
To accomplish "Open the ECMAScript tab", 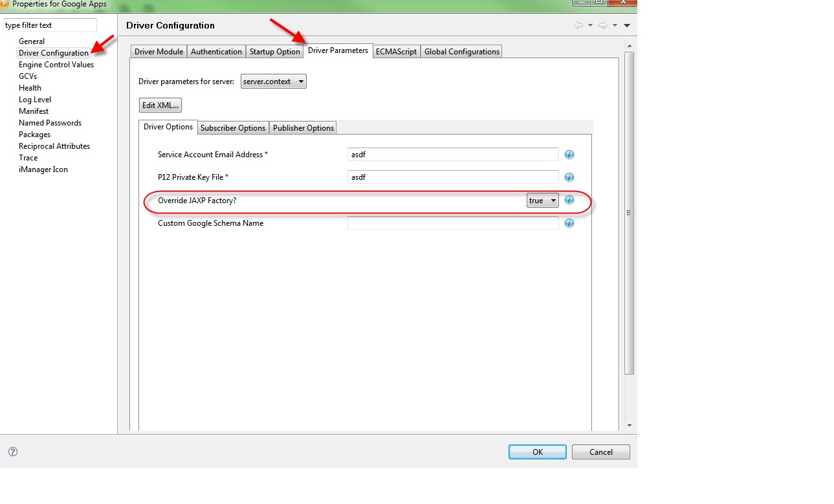I will point(397,52).
